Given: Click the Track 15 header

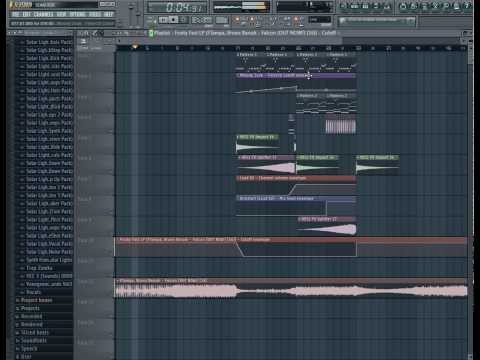Looking at the screenshot, I should tap(94, 349).
